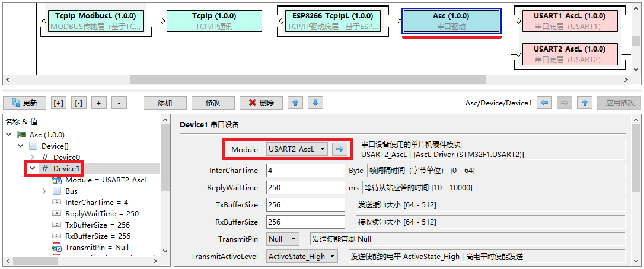644x269 pixels.
Task: Expand the Bus tree node
Action: point(44,191)
